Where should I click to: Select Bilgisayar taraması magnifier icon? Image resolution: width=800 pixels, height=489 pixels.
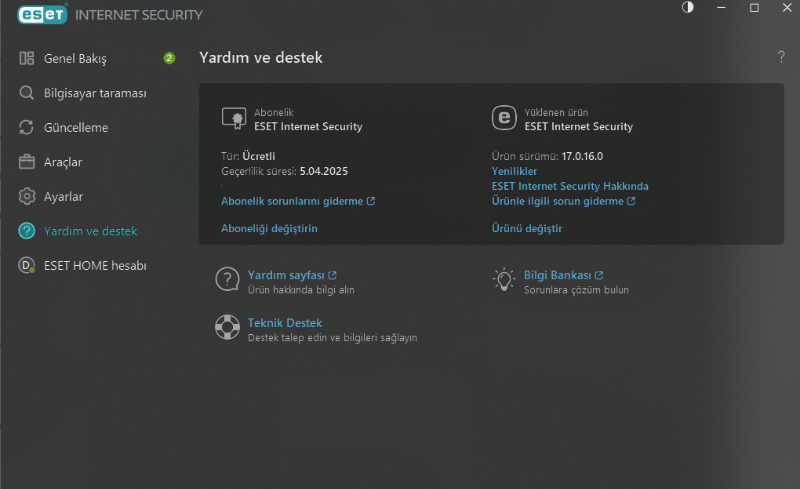click(x=27, y=93)
